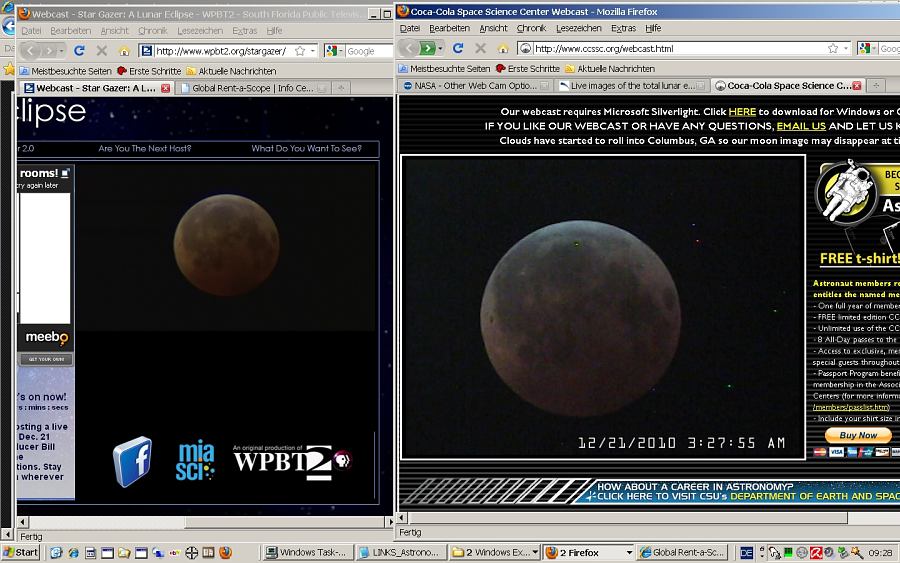Screen dimensions: 900x563
Task: Go home in the WPBT2 Firefox window
Action: click(124, 51)
